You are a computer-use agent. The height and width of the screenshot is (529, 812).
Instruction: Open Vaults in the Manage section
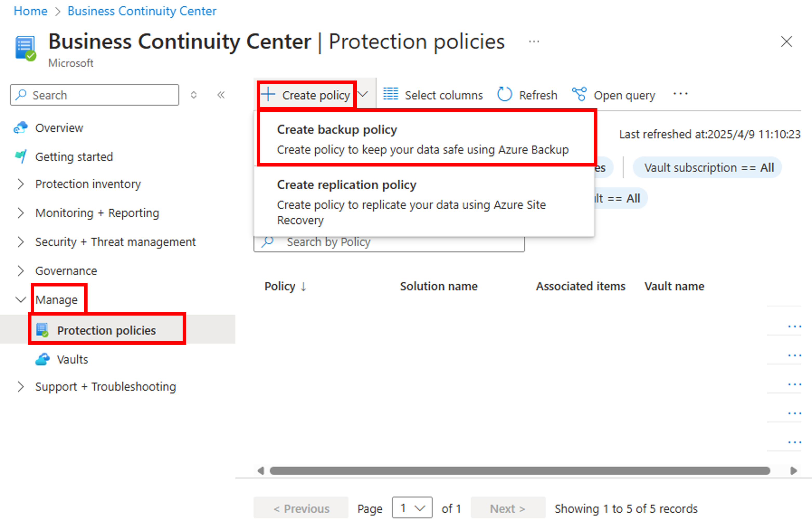point(72,359)
